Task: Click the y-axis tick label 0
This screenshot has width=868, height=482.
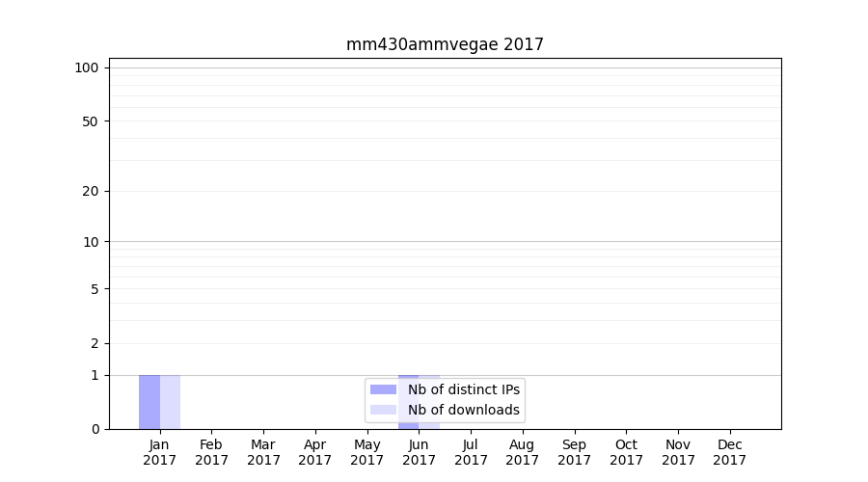Action: point(95,429)
